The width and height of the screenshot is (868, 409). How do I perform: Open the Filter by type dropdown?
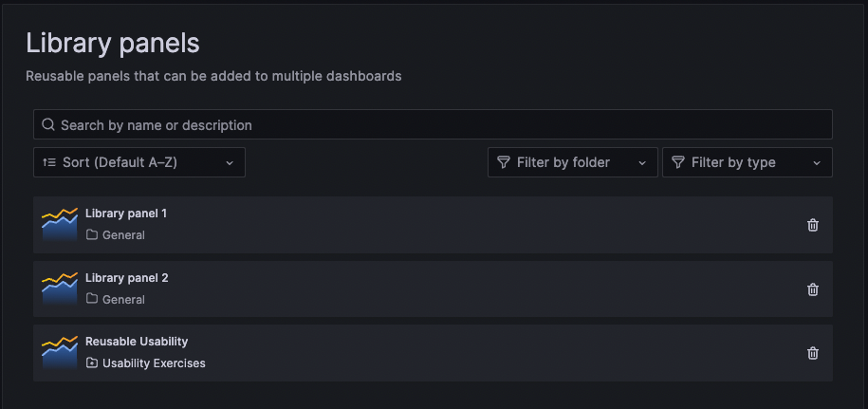748,162
